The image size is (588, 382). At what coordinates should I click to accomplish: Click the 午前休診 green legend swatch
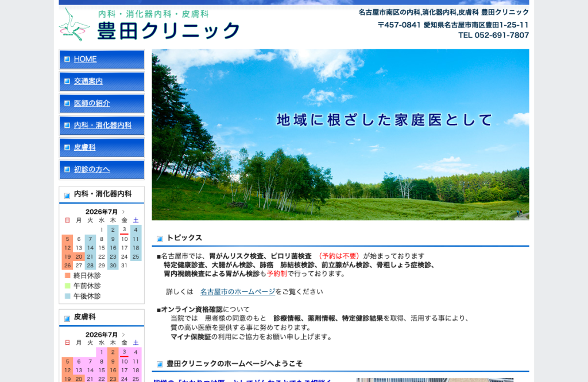tap(68, 286)
